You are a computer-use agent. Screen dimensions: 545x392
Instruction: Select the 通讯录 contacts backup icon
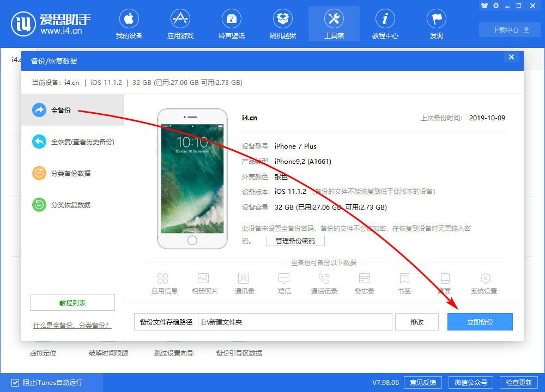244,282
